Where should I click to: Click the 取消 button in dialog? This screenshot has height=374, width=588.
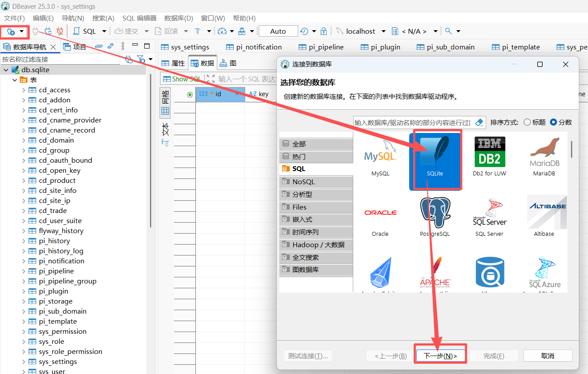(547, 356)
